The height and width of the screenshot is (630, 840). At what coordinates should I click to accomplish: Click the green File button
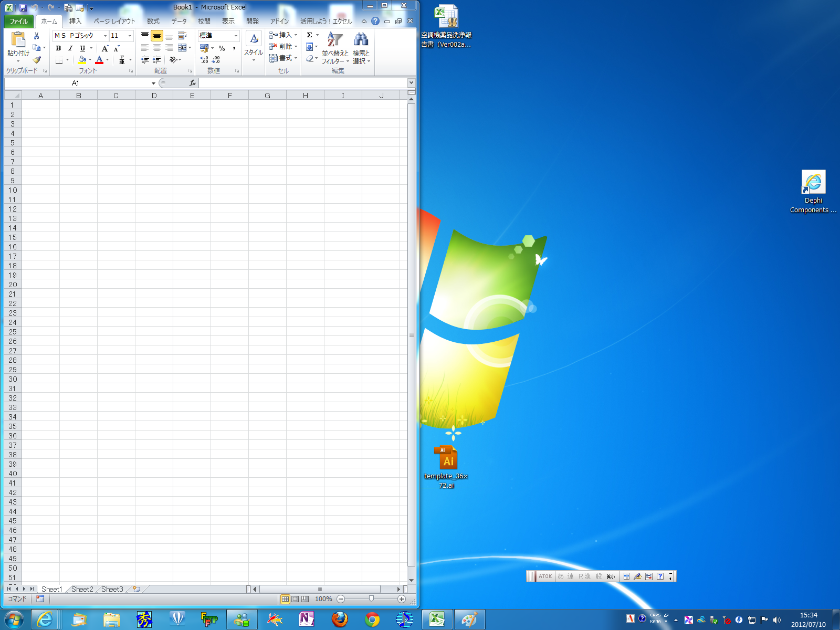click(x=19, y=22)
